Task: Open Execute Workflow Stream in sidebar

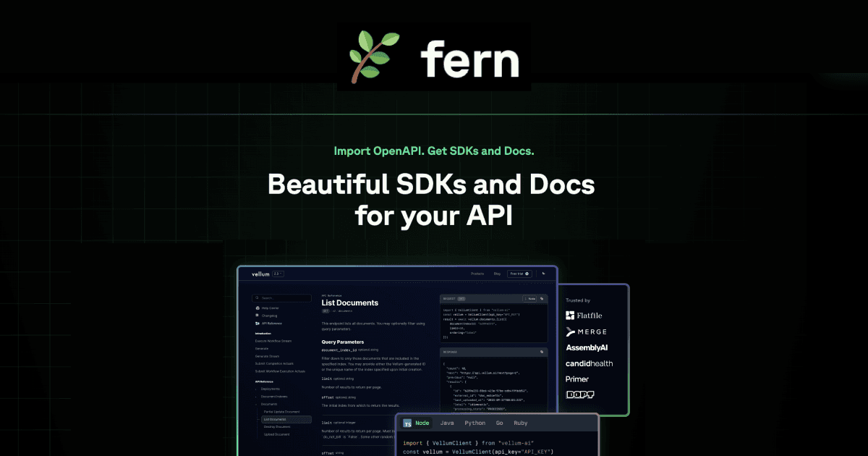Action: pyautogui.click(x=273, y=341)
